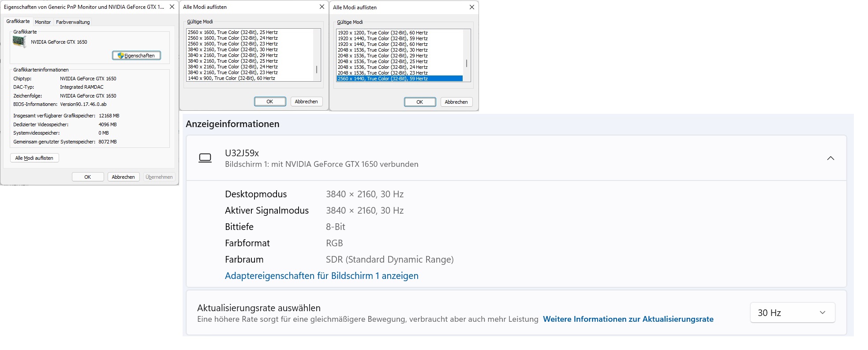The image size is (868, 350).
Task: Click the SDR (Standard Dynamic Range) value
Action: click(390, 260)
